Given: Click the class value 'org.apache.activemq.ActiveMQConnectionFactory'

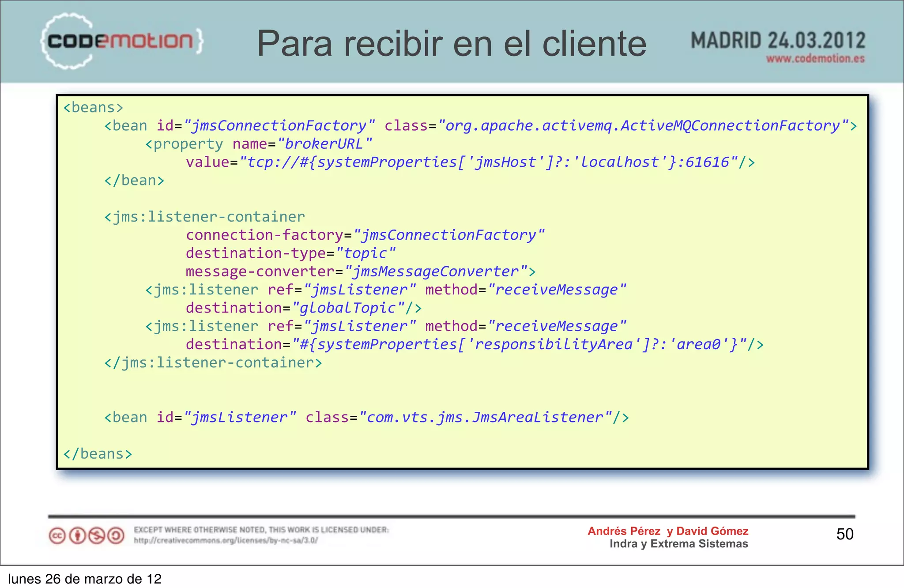Looking at the screenshot, I should [x=643, y=126].
